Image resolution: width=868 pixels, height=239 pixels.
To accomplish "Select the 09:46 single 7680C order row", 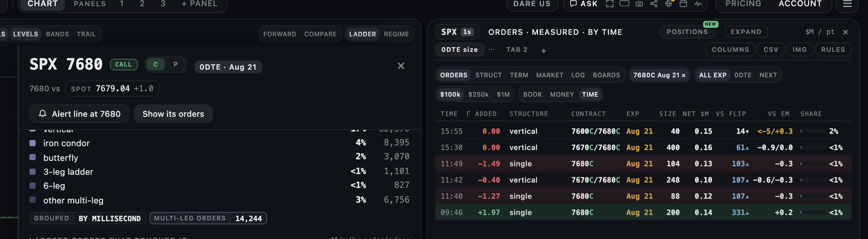I will tap(643, 212).
